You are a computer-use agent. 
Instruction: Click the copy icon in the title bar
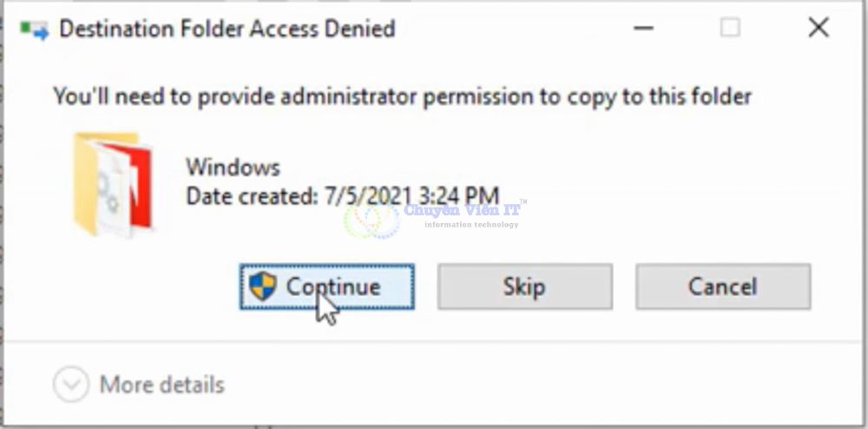click(36, 30)
